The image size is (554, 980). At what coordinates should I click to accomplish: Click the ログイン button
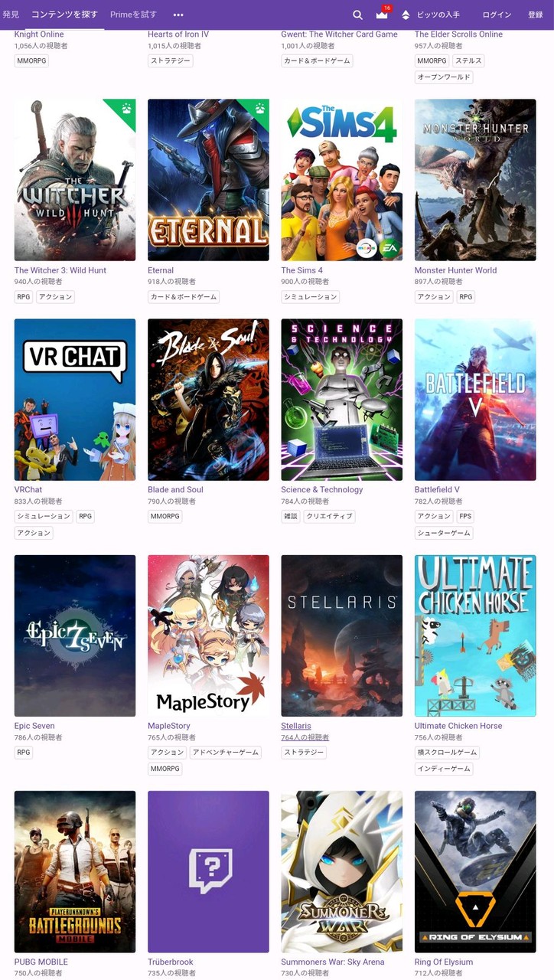tap(497, 15)
